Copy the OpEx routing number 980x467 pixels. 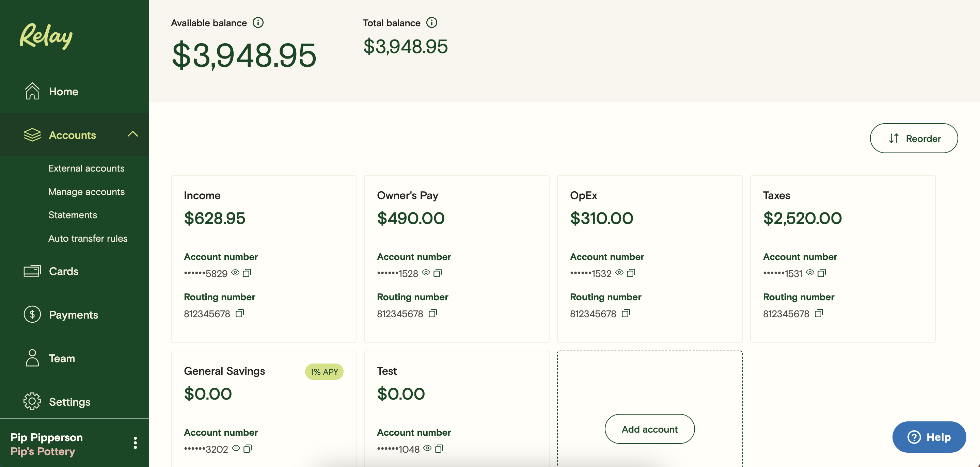click(x=626, y=313)
